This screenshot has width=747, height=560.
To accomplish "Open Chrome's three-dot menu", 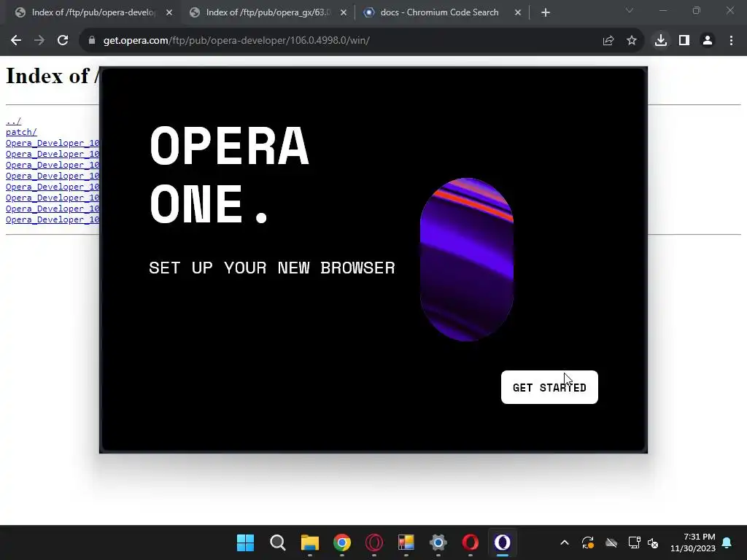I will pyautogui.click(x=731, y=41).
